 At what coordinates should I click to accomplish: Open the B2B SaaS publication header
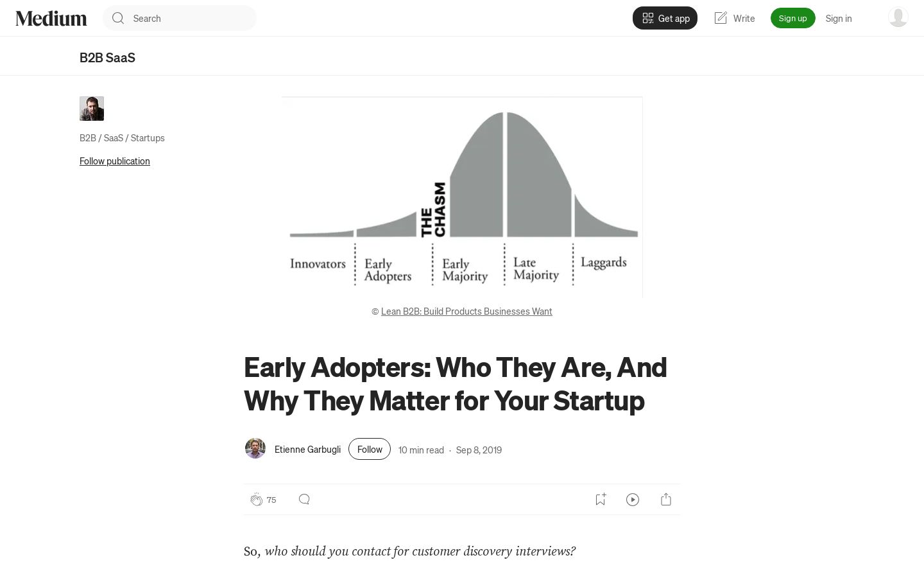point(107,57)
